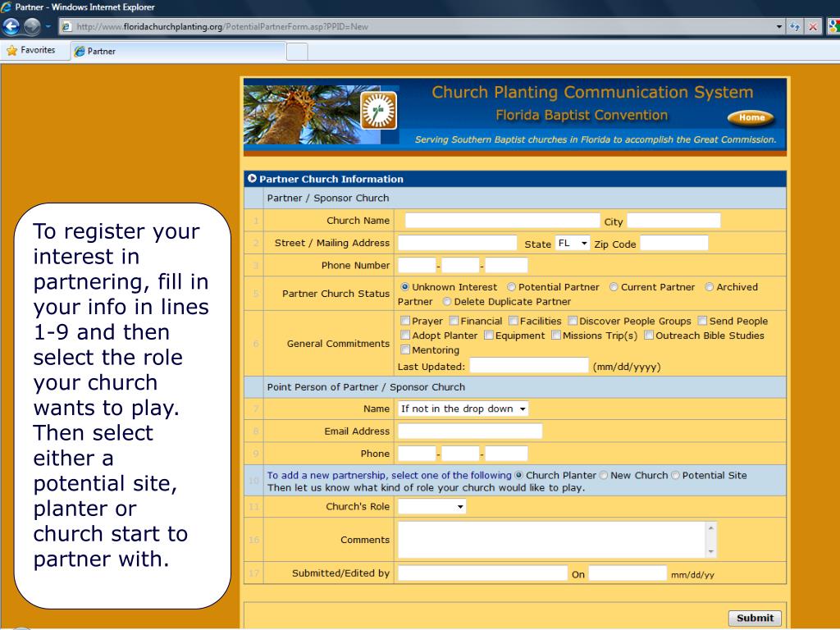This screenshot has width=840, height=630.
Task: Check the Financial commitment checkbox
Action: tap(454, 321)
